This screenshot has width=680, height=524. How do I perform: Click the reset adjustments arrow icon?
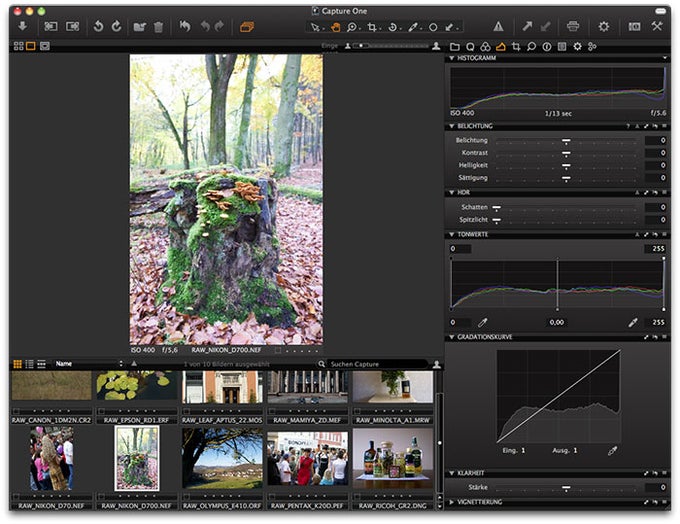[185, 26]
